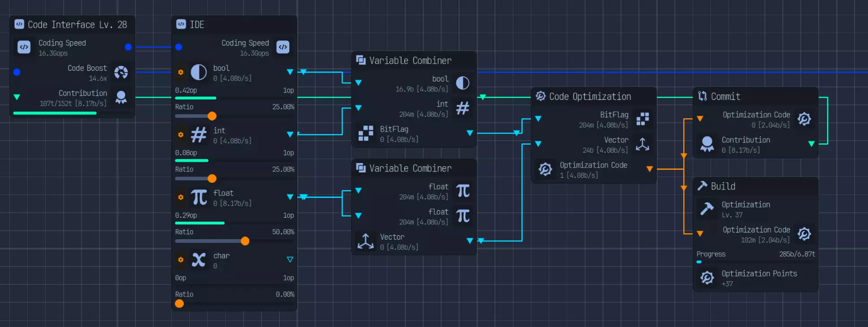The image size is (868, 327).
Task: Click the int output port on IDE node
Action: click(290, 134)
